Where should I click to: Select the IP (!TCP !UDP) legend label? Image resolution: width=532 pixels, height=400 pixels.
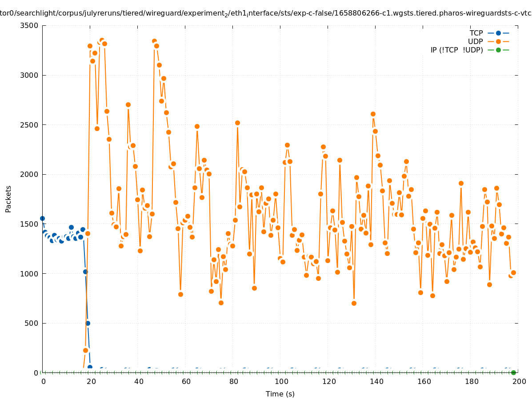(456, 50)
